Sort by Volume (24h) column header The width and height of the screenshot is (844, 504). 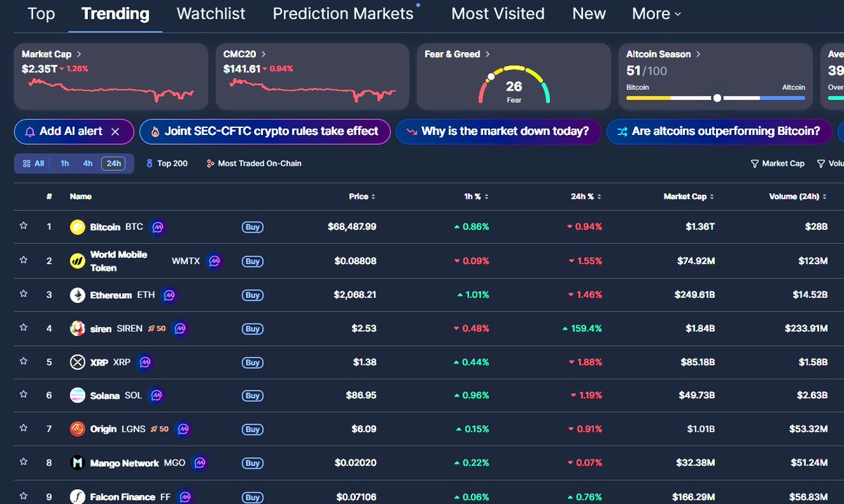point(798,197)
